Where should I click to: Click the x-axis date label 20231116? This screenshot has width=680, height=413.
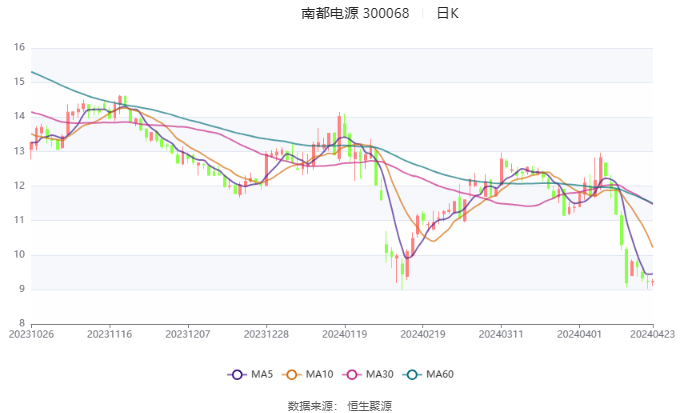click(109, 334)
